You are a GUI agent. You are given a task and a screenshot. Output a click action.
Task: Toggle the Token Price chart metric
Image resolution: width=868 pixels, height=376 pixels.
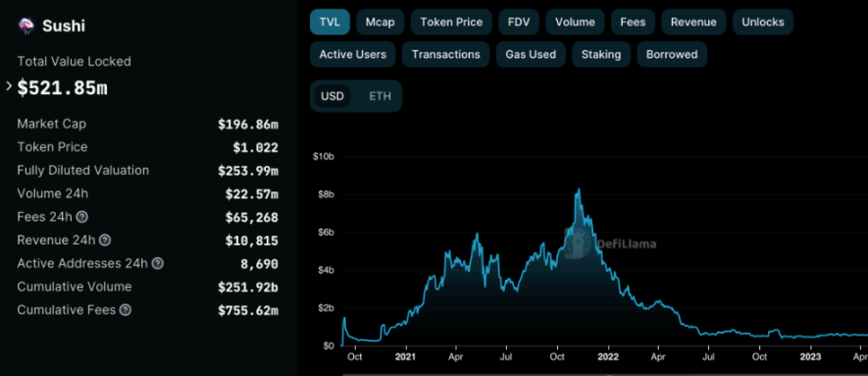(451, 23)
